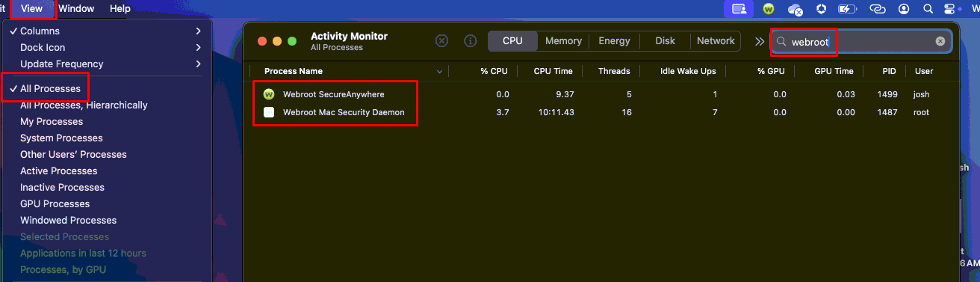Image resolution: width=980 pixels, height=282 pixels.
Task: Sort by CPU Time column header
Action: point(553,72)
